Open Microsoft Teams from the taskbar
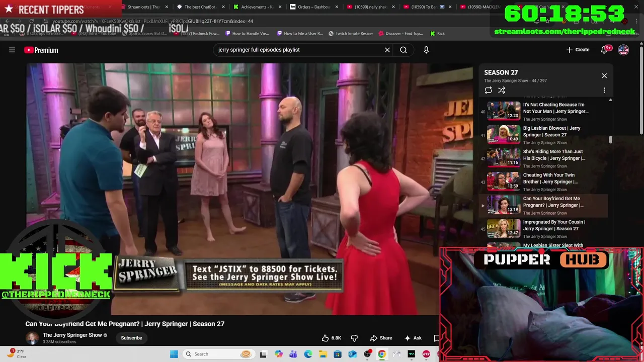 click(x=293, y=354)
